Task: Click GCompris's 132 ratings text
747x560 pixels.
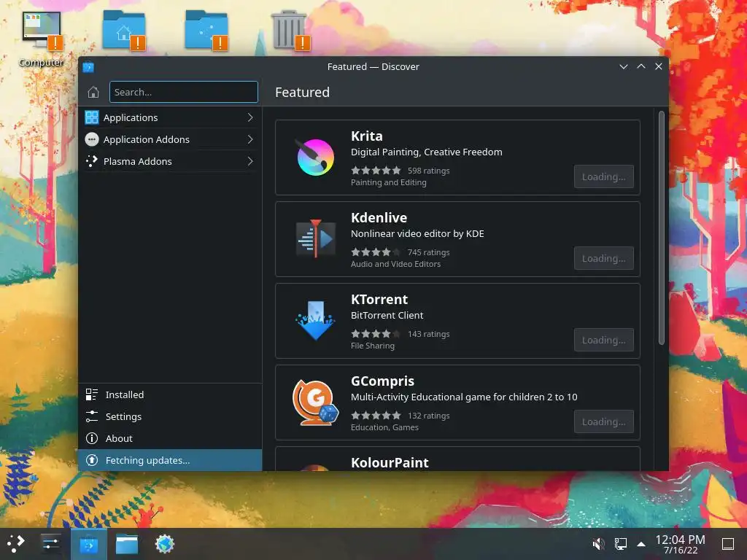Action: [x=428, y=416]
